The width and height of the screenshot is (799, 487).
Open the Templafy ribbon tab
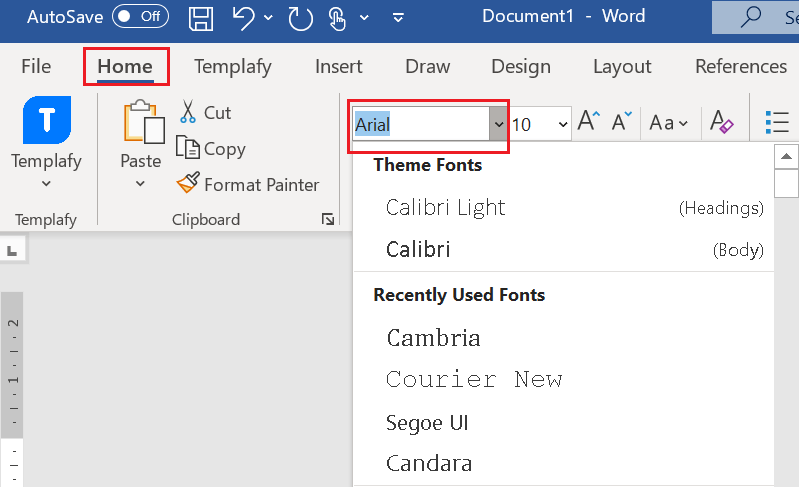233,66
